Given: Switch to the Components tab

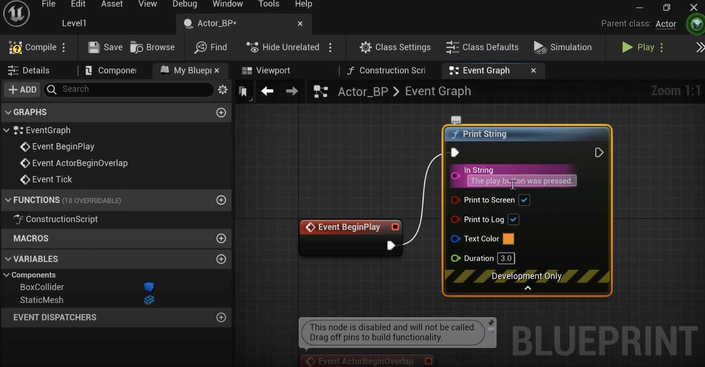Looking at the screenshot, I should click(111, 71).
